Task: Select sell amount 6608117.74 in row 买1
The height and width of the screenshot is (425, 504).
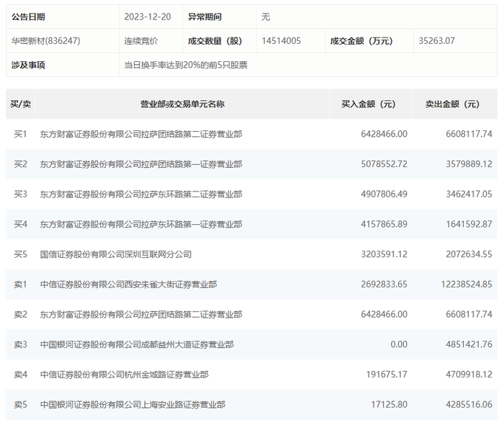Action: [x=469, y=134]
